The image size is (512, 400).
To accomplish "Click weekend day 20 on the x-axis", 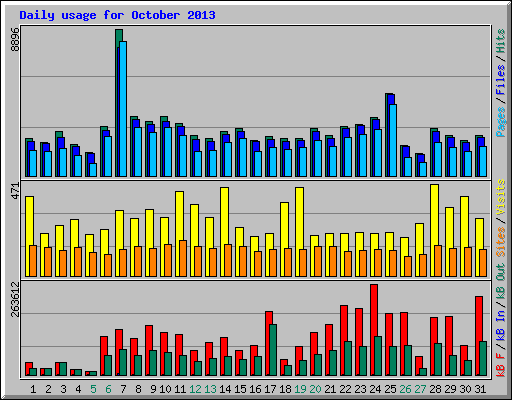I will point(315,389).
